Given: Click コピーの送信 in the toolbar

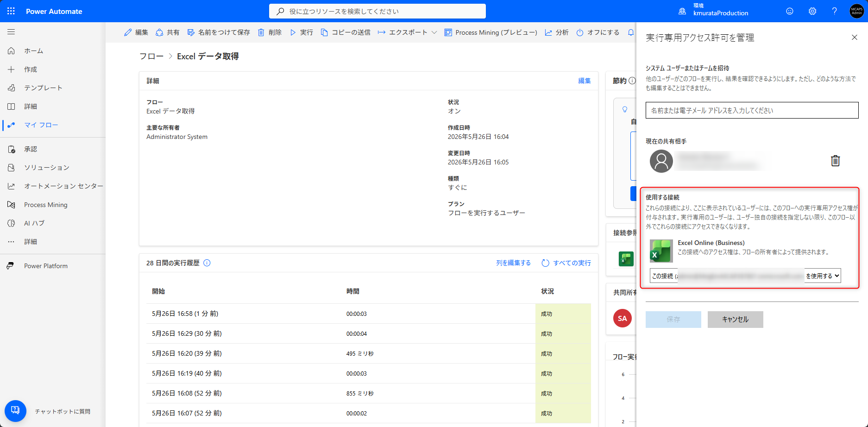Looking at the screenshot, I should click(346, 32).
